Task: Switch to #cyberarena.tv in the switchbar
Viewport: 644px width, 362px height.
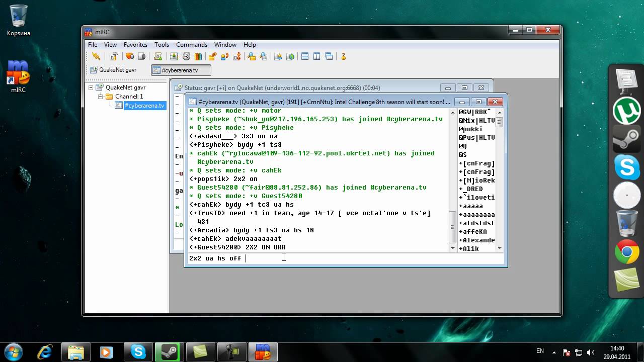Action: pyautogui.click(x=181, y=70)
